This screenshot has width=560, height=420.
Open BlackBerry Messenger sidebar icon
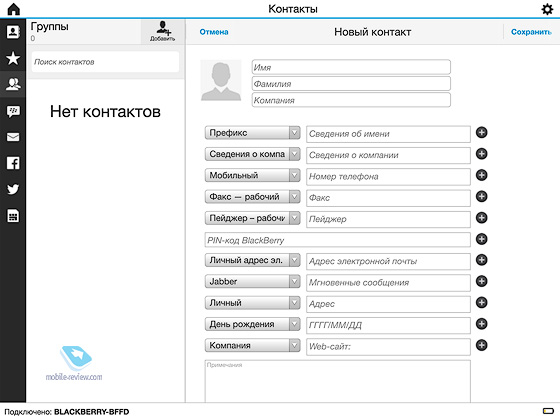pyautogui.click(x=13, y=111)
